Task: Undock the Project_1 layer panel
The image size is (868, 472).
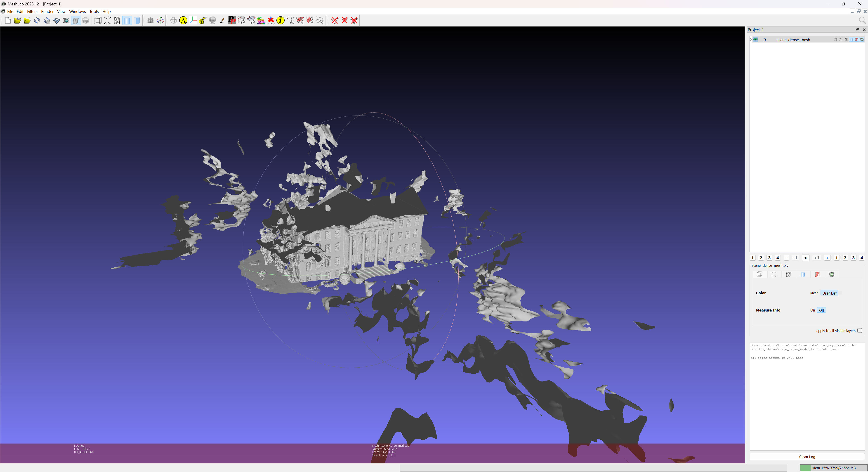Action: click(x=857, y=30)
